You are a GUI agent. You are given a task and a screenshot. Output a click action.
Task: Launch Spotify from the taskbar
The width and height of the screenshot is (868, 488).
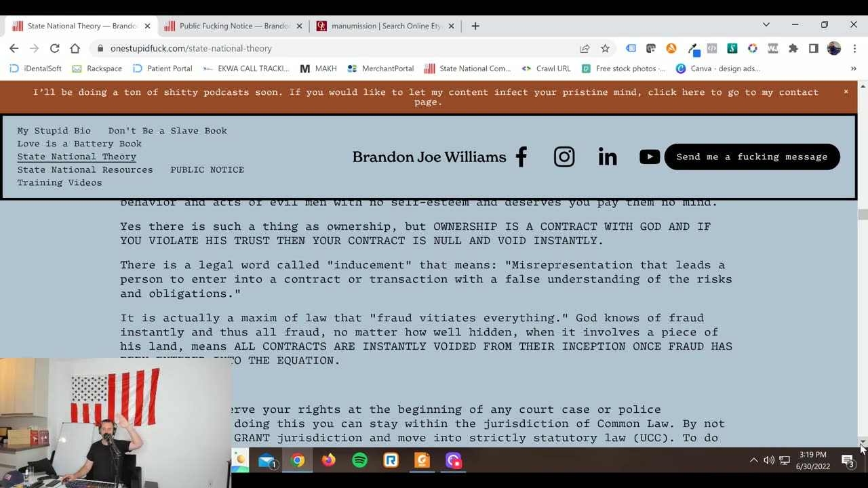(359, 460)
